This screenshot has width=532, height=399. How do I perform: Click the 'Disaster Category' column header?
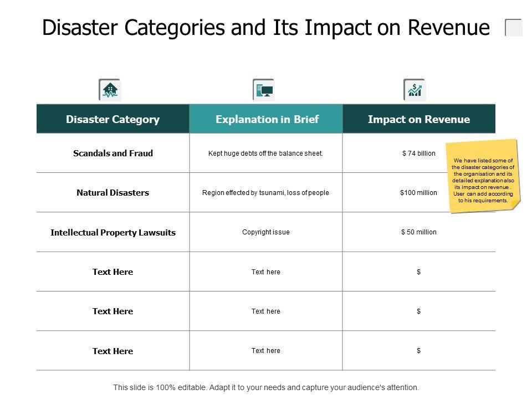pos(112,119)
